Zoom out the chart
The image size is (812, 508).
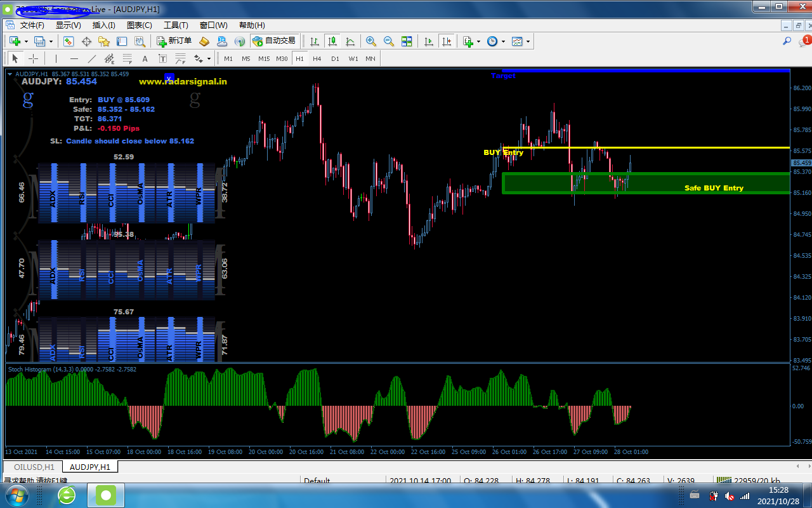pyautogui.click(x=389, y=41)
